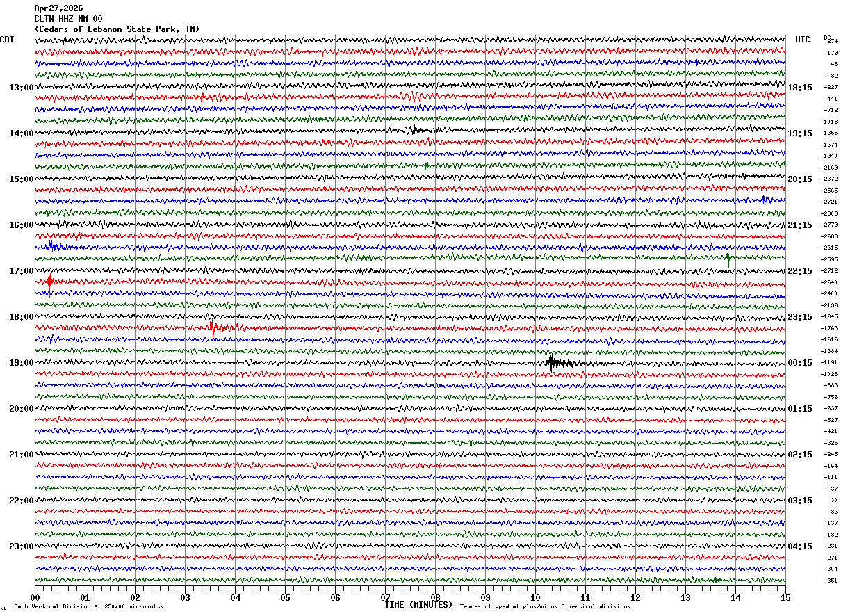Click the 18:15 UTC time label
Screen dimensions: 841x616
799,88
